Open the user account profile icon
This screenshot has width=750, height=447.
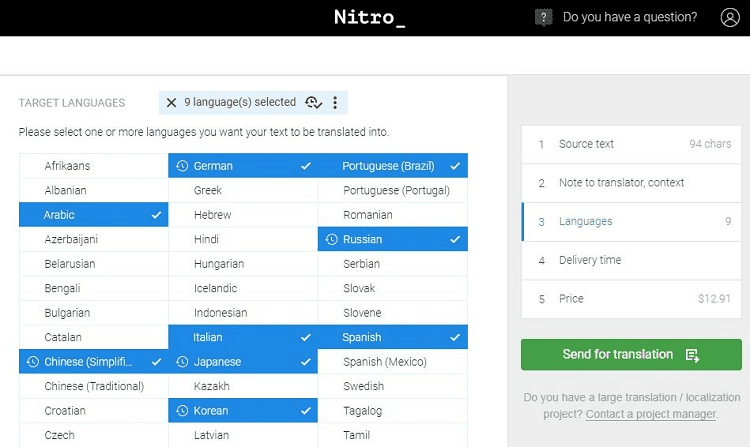click(729, 17)
